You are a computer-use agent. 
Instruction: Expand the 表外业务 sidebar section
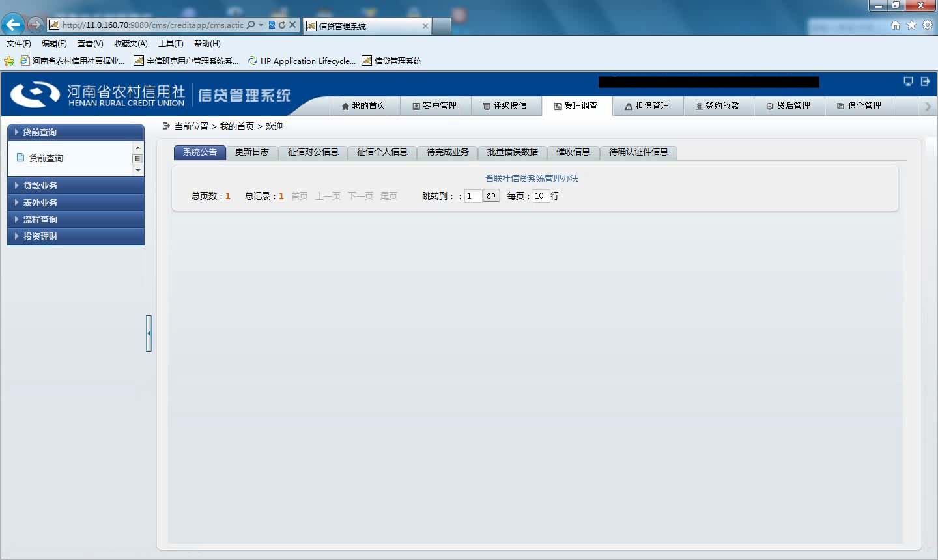tap(76, 203)
